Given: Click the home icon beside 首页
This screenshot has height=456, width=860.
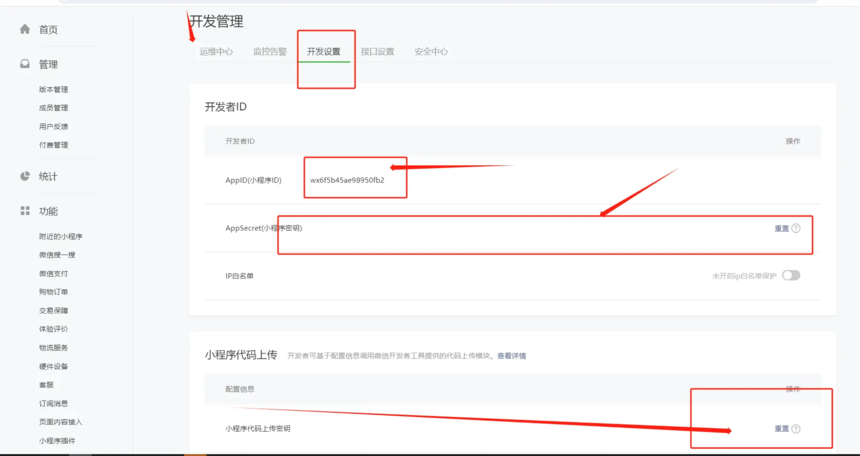Looking at the screenshot, I should coord(25,29).
